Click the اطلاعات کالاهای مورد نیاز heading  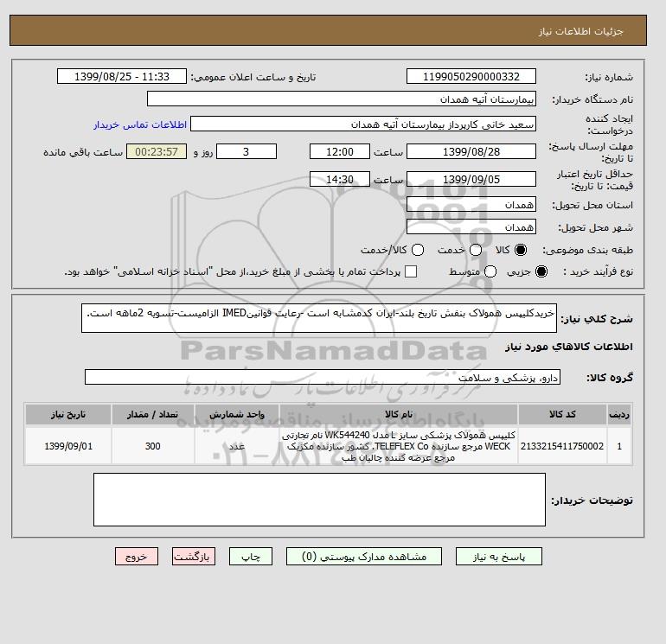point(569,347)
